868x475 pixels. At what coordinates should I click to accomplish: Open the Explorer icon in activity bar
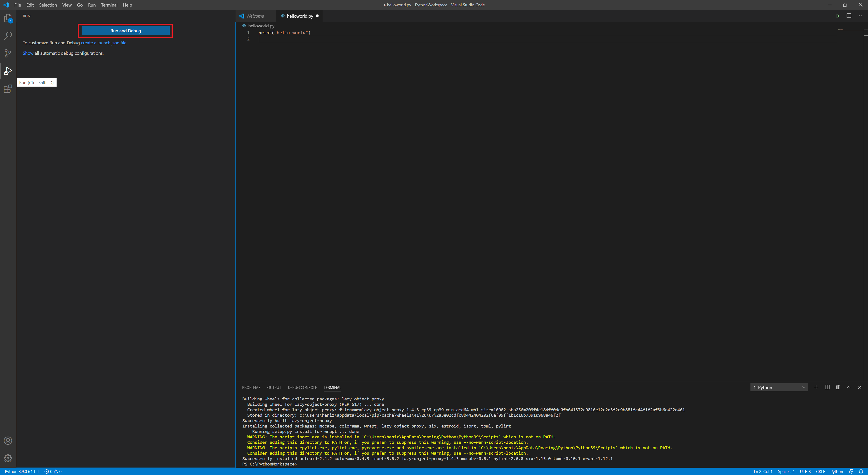pos(8,18)
